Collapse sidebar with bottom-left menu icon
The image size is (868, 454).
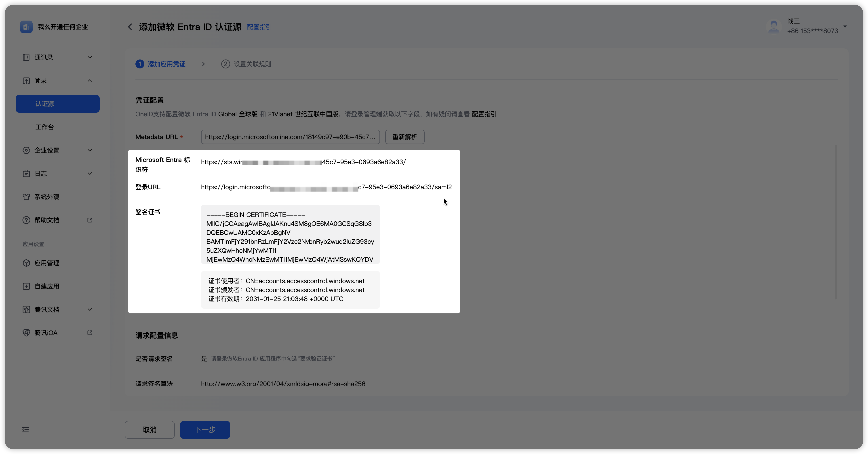(26, 430)
